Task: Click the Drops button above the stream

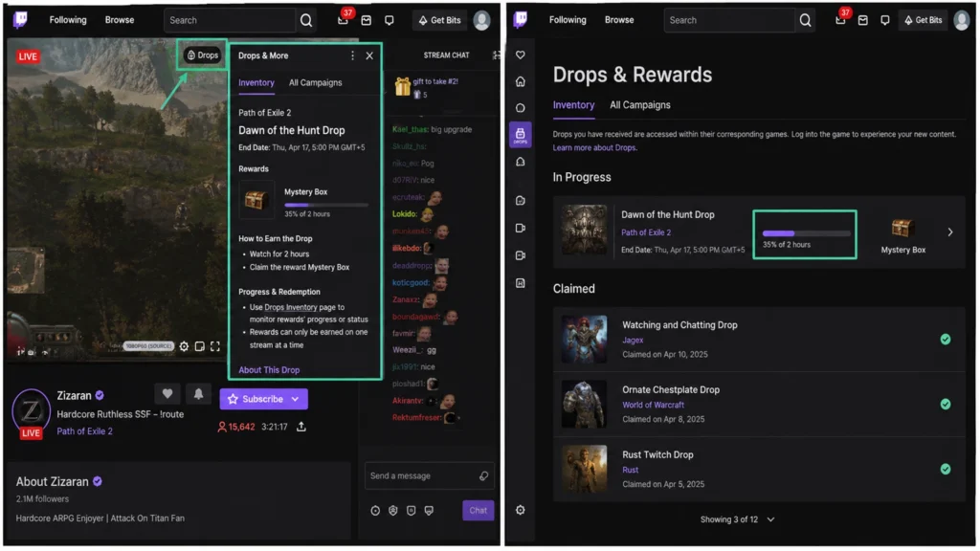Action: [203, 55]
